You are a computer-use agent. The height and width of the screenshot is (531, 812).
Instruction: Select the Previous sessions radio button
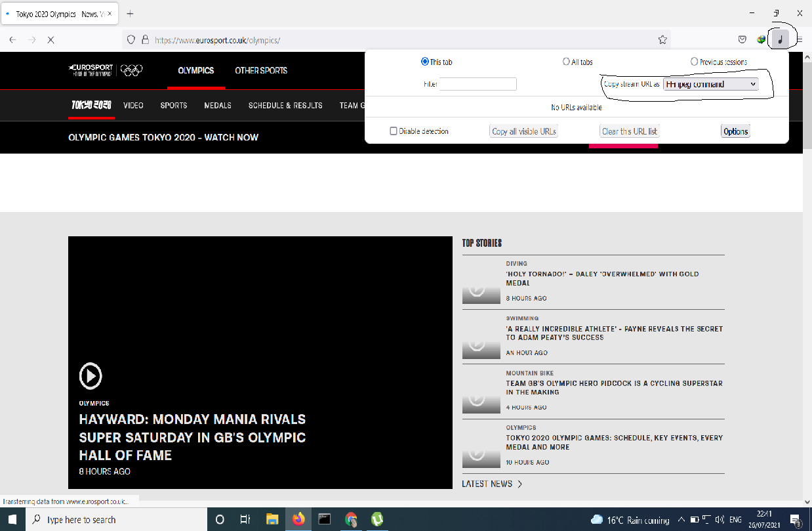pos(694,62)
